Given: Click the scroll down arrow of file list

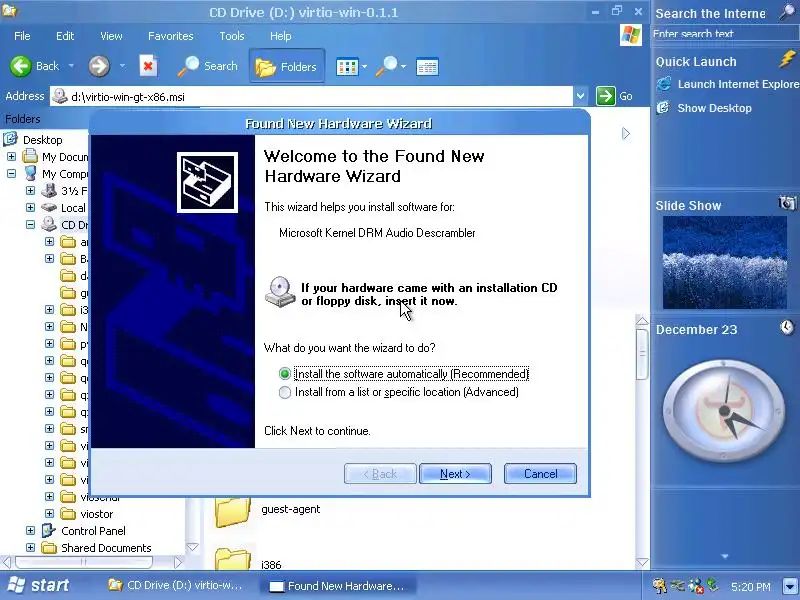Looking at the screenshot, I should click(642, 562).
